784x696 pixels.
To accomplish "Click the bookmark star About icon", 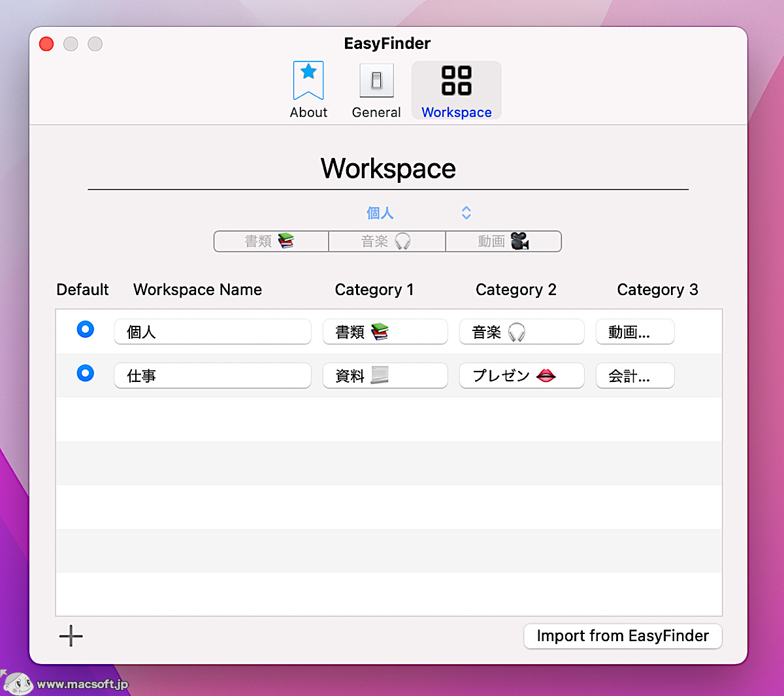I will pyautogui.click(x=308, y=80).
